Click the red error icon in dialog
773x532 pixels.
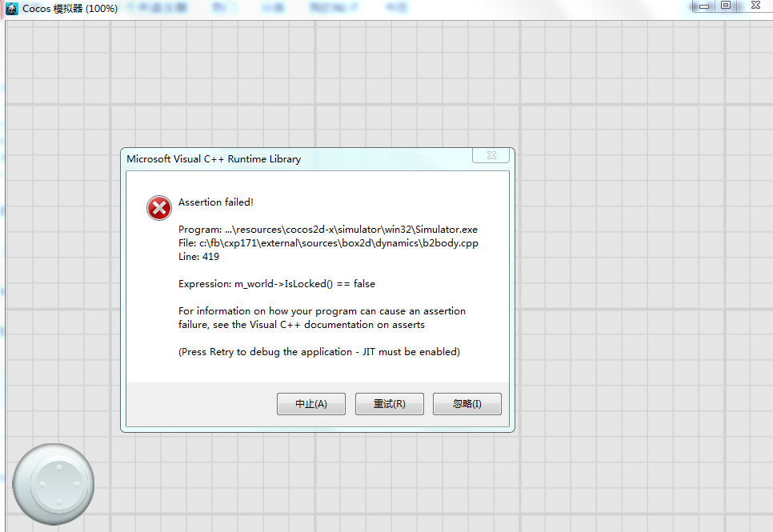(x=159, y=208)
